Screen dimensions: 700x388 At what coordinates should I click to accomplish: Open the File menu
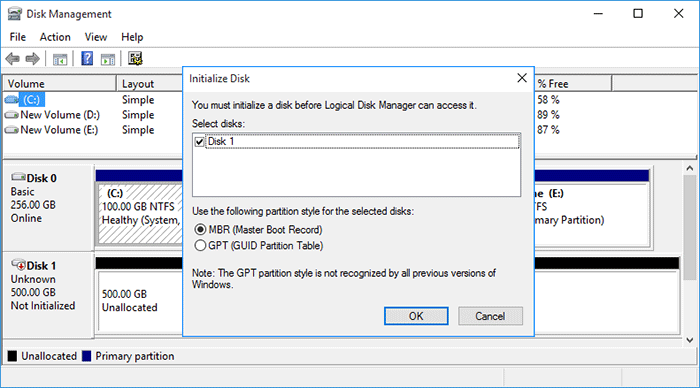coord(18,37)
